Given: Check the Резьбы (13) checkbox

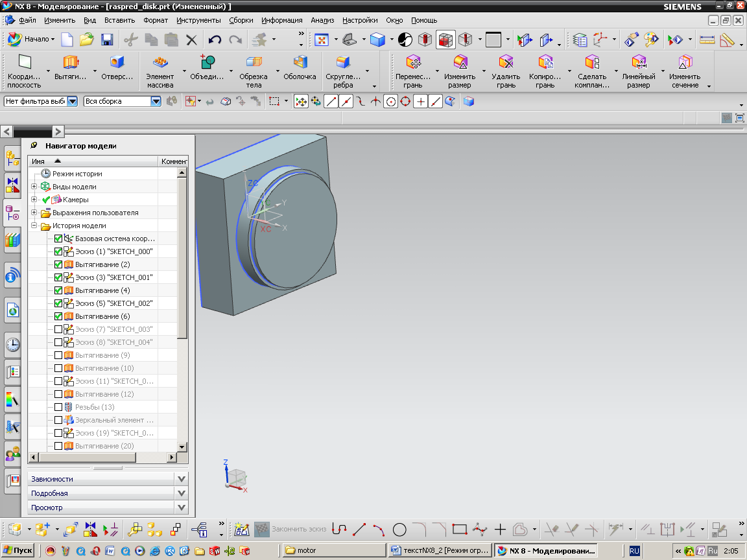Looking at the screenshot, I should [x=58, y=407].
